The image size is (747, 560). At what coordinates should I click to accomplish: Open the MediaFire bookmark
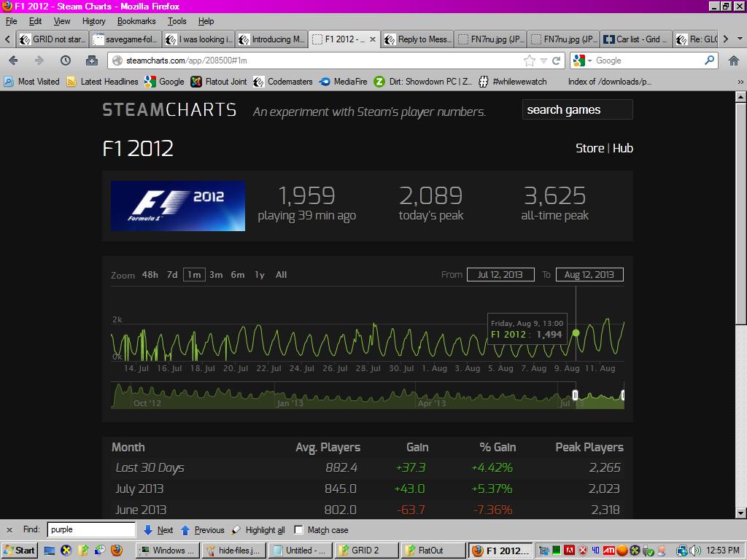pos(344,82)
